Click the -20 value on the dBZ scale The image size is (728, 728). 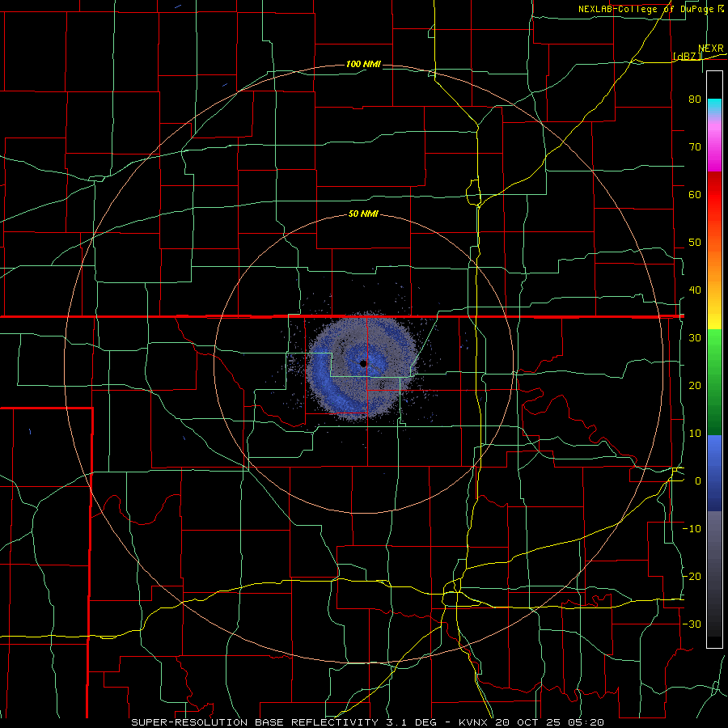click(x=692, y=576)
